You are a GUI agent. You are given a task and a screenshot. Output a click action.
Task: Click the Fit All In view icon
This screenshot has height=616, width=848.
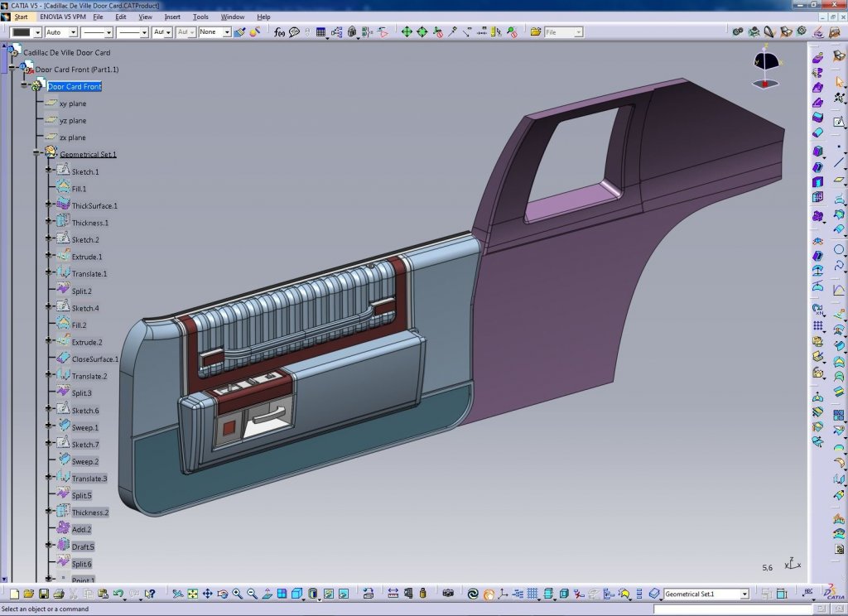point(192,594)
